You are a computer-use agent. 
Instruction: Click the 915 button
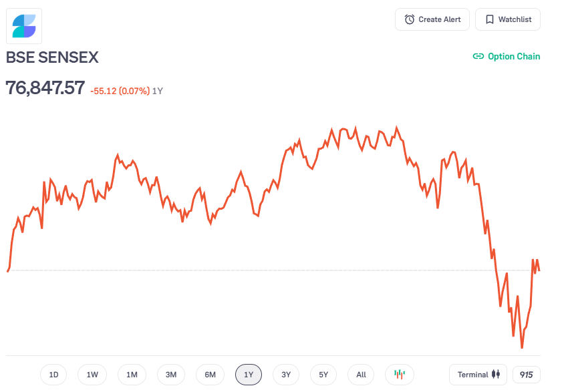526,375
